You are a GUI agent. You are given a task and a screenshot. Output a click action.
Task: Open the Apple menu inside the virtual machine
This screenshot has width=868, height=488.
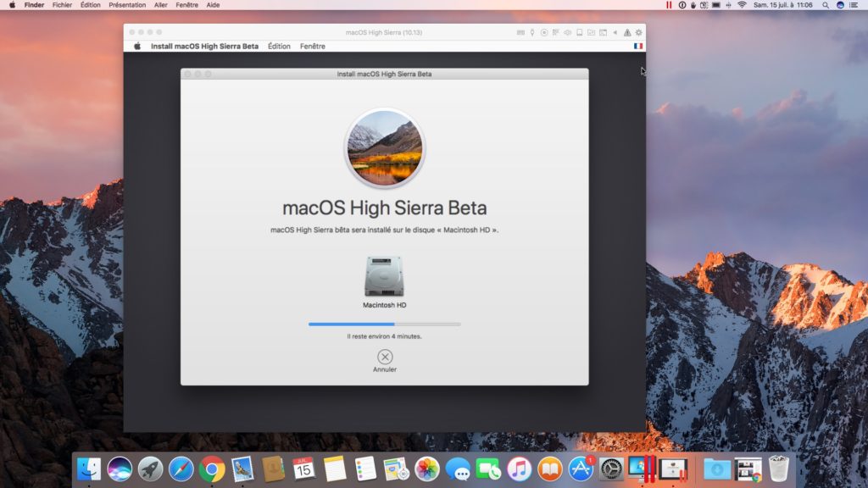[x=137, y=47]
